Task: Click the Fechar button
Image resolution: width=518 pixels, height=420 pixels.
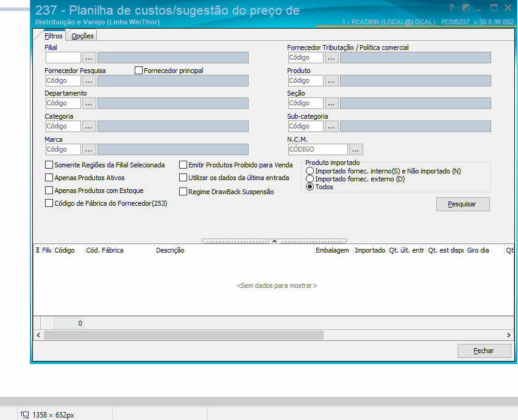Action: point(484,351)
